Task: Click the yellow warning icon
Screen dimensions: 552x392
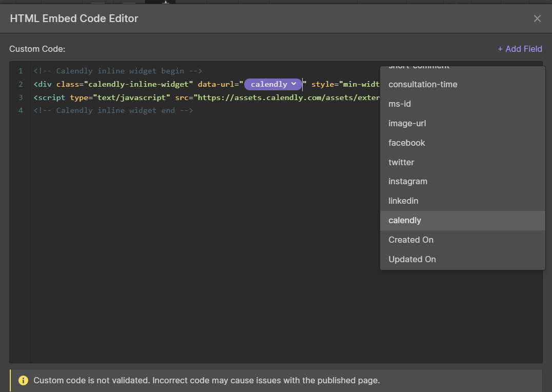Action: pos(23,380)
